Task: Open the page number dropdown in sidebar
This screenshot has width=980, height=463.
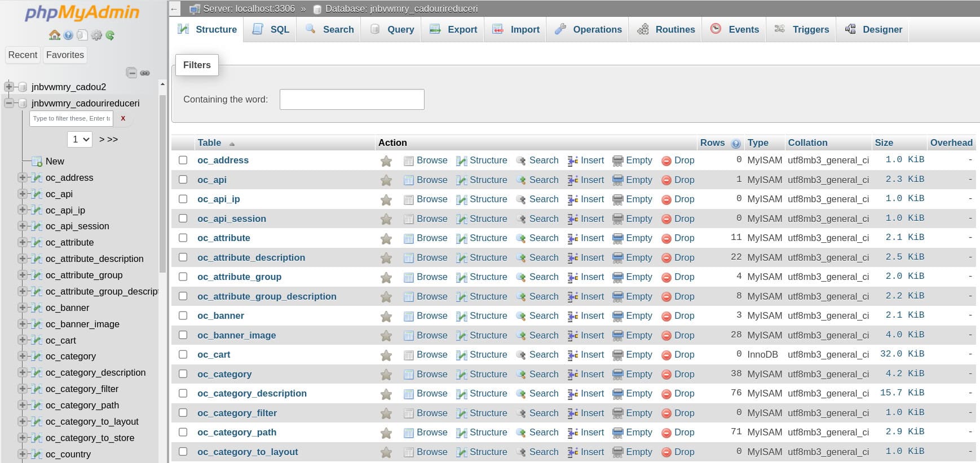Action: [x=80, y=139]
